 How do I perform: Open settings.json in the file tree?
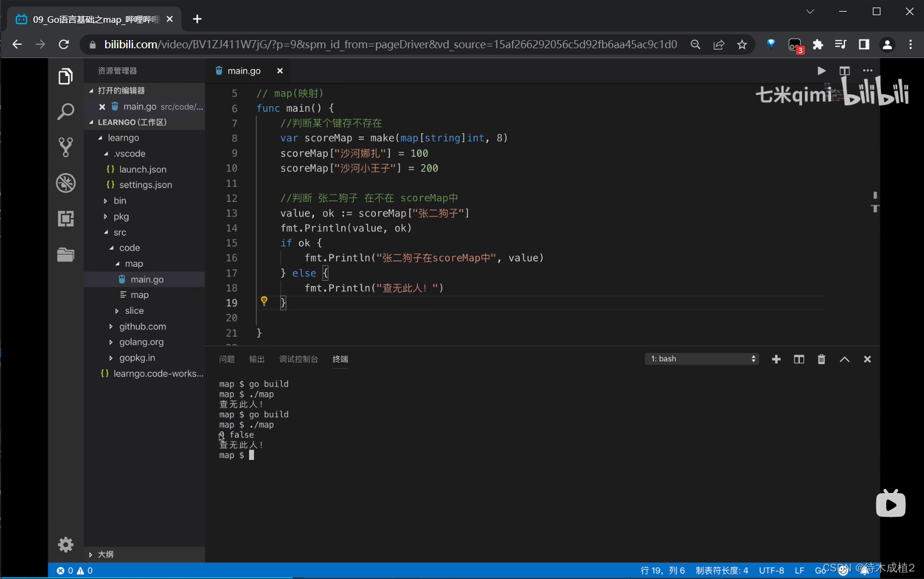tap(145, 185)
